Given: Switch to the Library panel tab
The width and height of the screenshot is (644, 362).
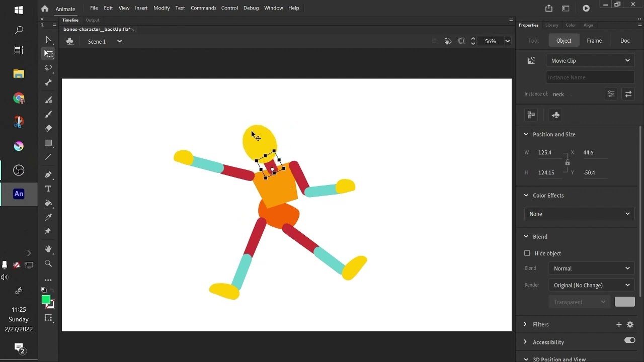Looking at the screenshot, I should point(552,25).
